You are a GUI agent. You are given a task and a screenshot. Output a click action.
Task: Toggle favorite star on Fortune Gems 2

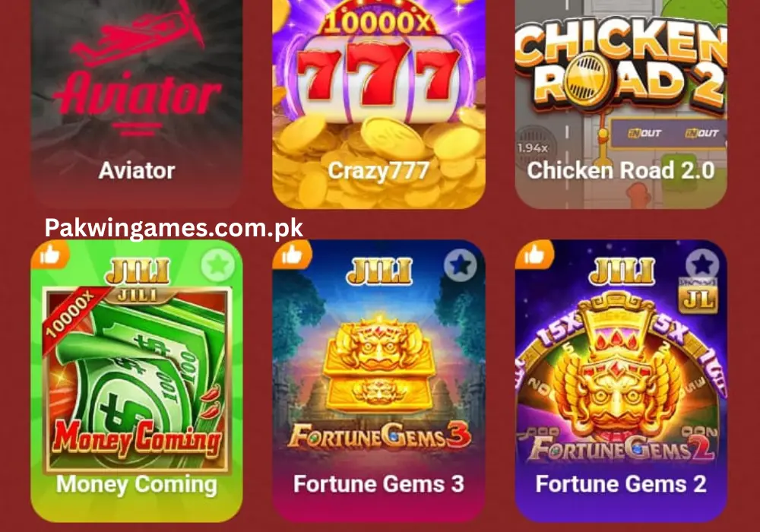[701, 265]
